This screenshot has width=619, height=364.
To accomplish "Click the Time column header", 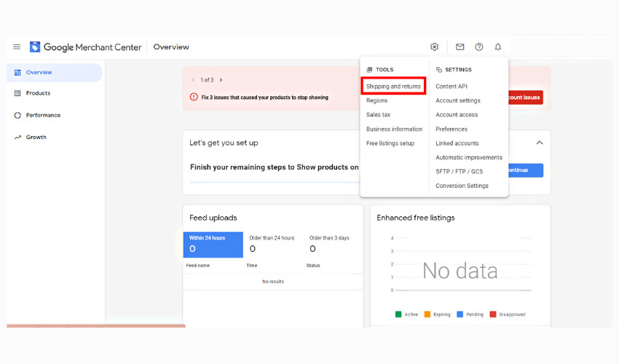I will click(x=252, y=265).
